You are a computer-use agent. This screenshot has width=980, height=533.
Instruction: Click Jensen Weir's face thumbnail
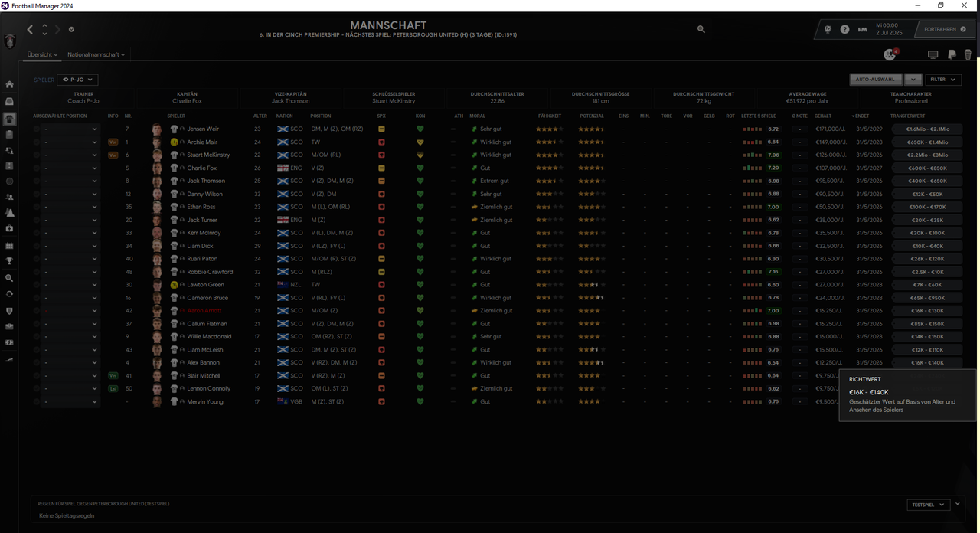pyautogui.click(x=157, y=129)
